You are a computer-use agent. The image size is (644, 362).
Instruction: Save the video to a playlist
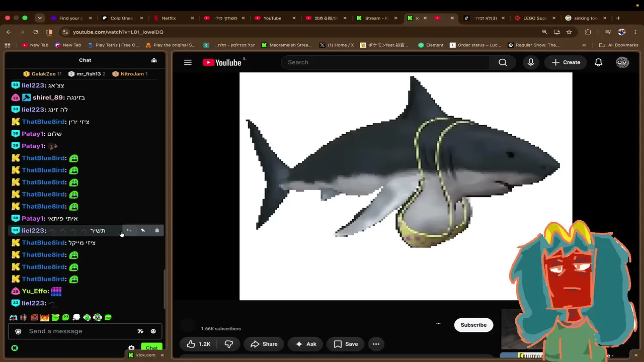(346, 344)
